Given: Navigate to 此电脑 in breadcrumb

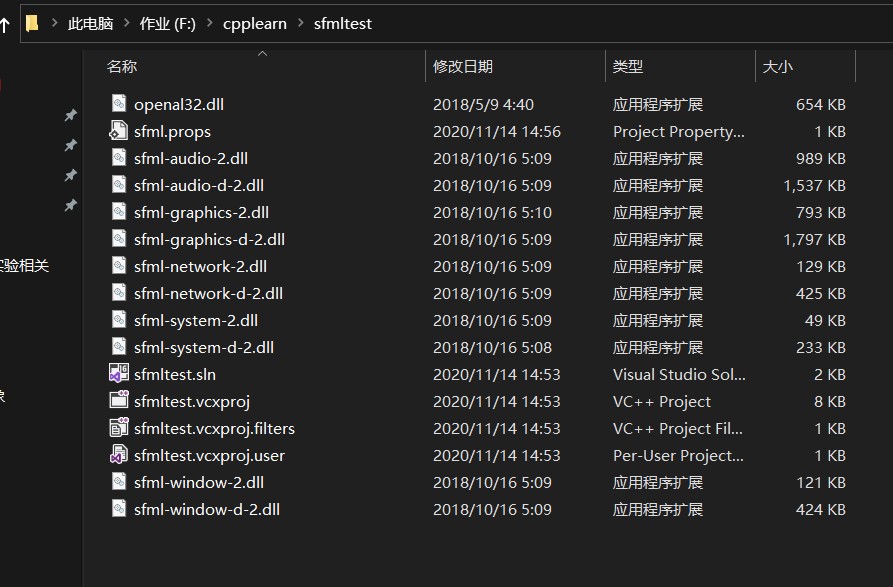Looking at the screenshot, I should point(91,23).
